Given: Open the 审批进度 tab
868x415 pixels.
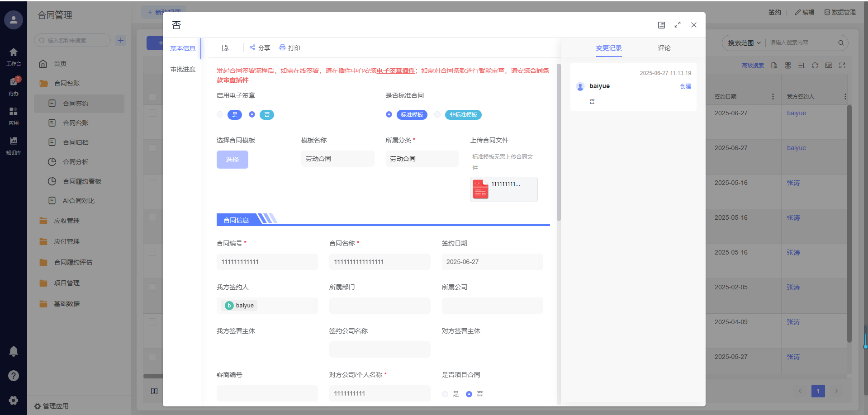Looking at the screenshot, I should (183, 69).
